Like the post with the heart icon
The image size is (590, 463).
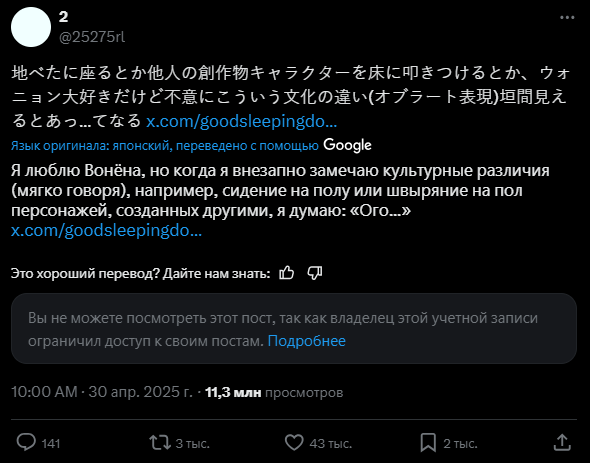pos(294,442)
